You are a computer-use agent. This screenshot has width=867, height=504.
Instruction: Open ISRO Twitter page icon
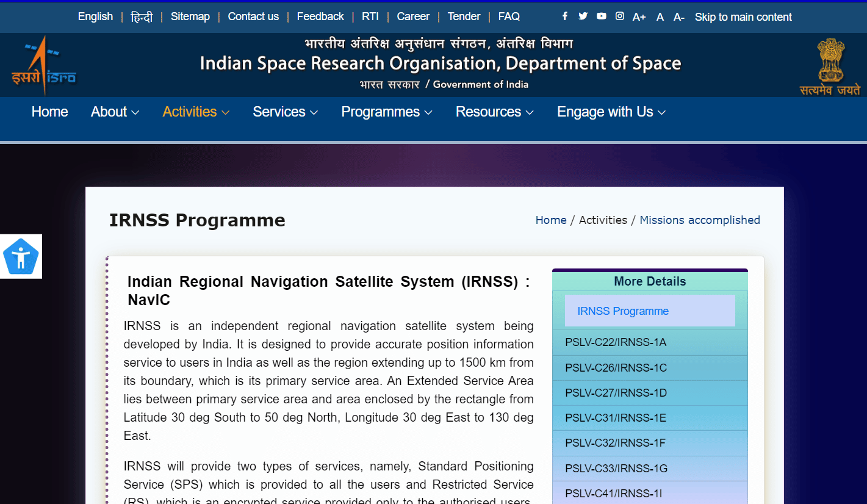583,16
